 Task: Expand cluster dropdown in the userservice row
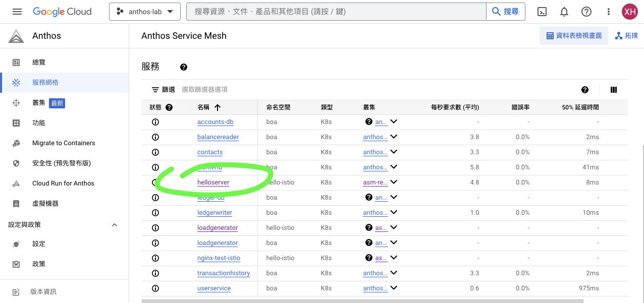394,288
